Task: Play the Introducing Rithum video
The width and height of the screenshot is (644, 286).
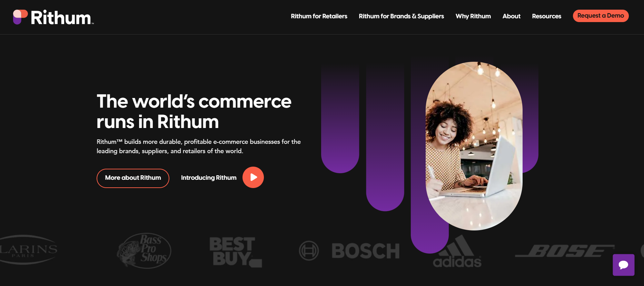Action: click(253, 177)
